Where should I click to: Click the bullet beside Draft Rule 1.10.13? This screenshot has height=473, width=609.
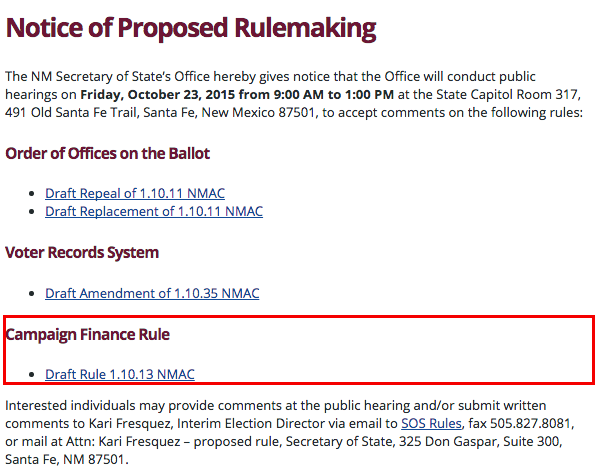click(33, 375)
